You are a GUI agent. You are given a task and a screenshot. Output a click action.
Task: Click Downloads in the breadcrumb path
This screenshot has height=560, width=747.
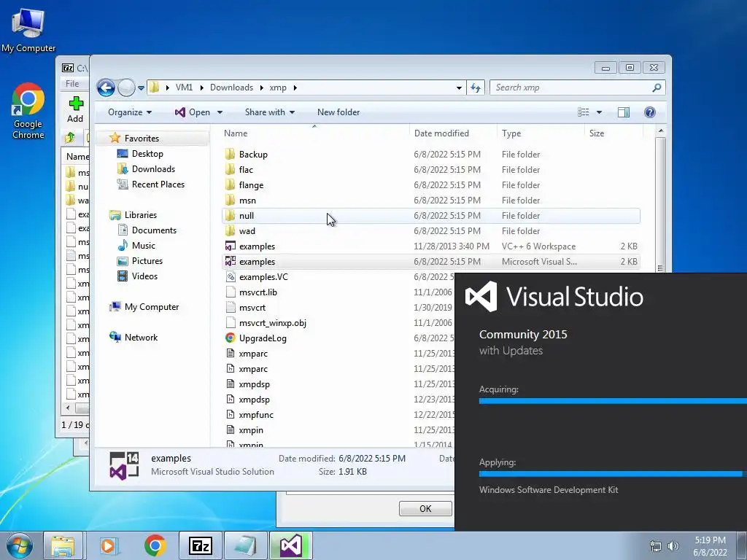231,87
